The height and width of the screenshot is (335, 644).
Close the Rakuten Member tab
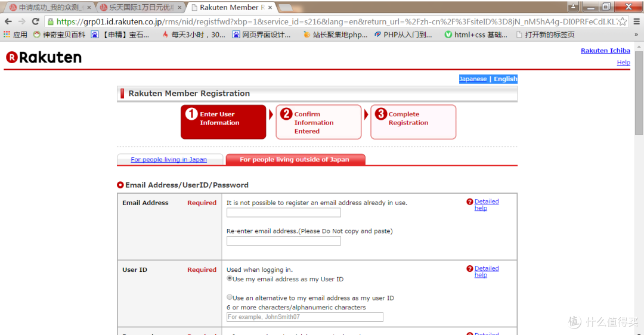270,7
